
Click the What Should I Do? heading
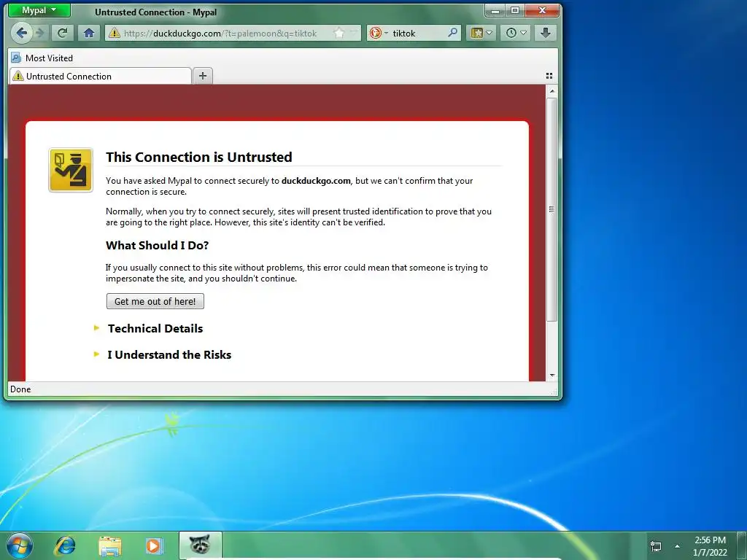coord(158,245)
